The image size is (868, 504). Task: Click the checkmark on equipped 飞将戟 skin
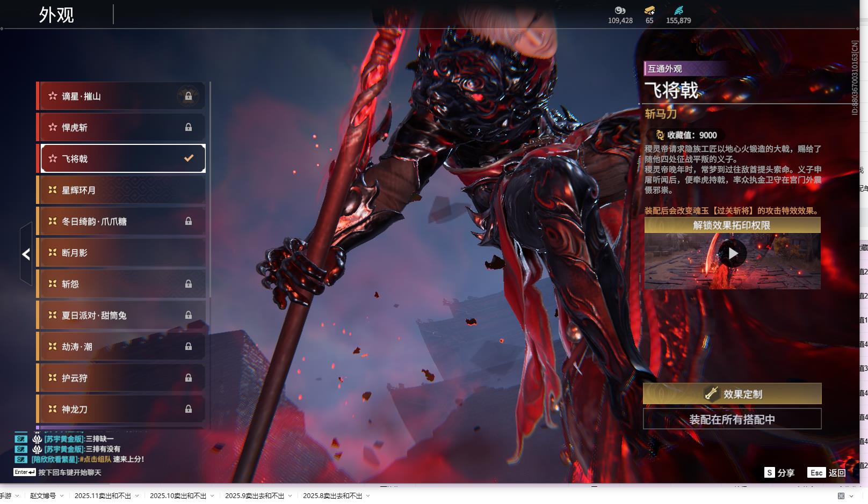189,158
